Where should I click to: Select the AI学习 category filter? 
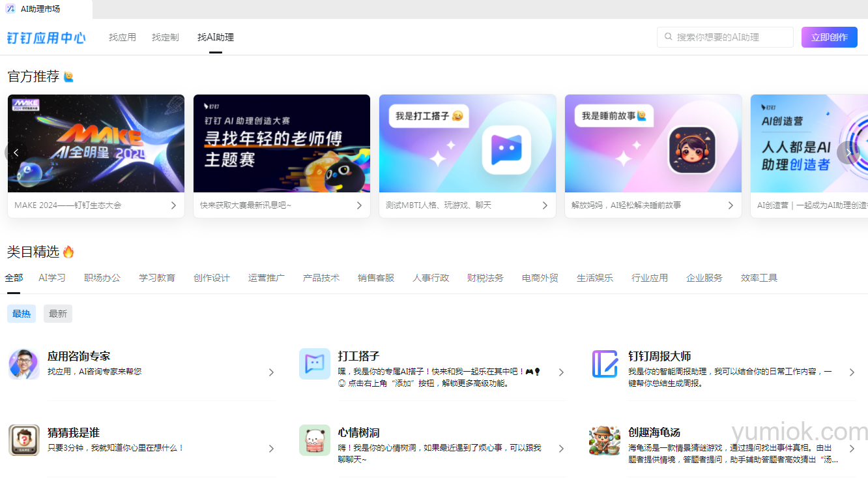click(52, 277)
